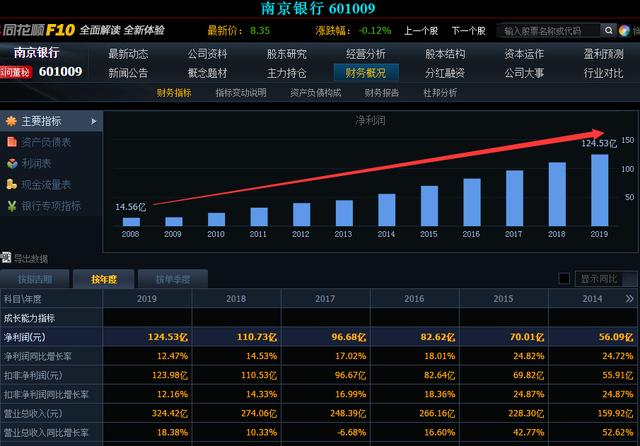640x446 pixels.
Task: Select the 按报告期 tab
Action: tap(35, 279)
